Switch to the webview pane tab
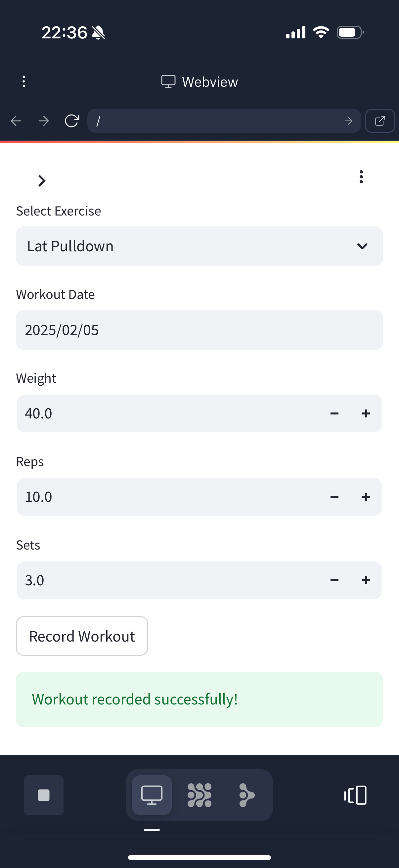 (152, 795)
